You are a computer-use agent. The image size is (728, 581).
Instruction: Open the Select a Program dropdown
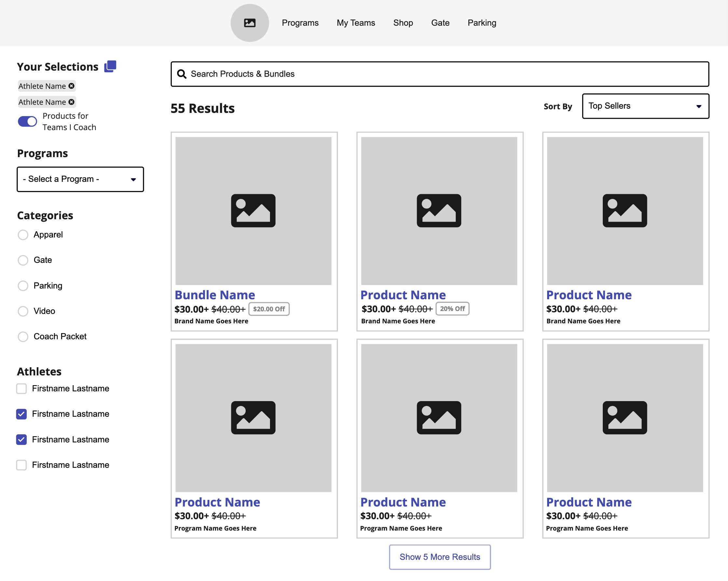point(80,179)
